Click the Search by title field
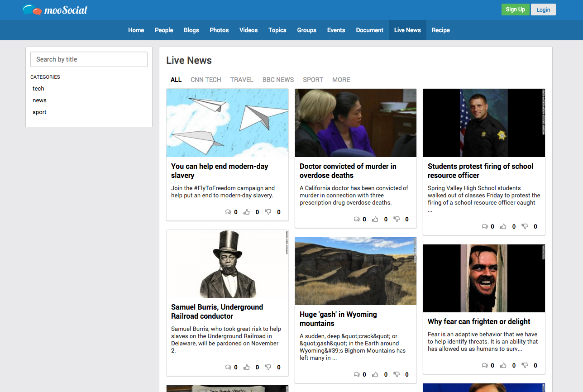Image resolution: width=583 pixels, height=392 pixels. tap(89, 59)
